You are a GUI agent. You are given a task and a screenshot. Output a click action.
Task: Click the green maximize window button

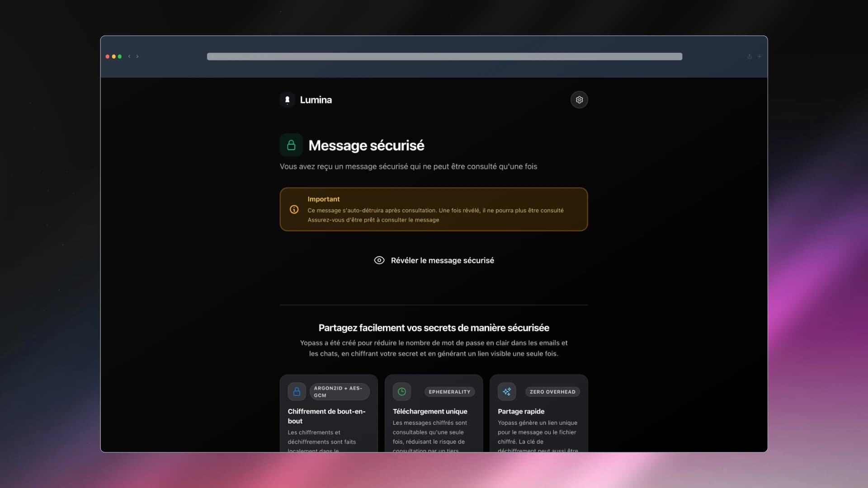click(120, 56)
